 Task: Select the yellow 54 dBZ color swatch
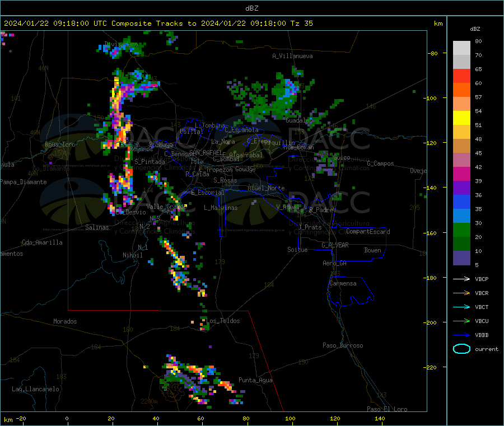(x=461, y=118)
